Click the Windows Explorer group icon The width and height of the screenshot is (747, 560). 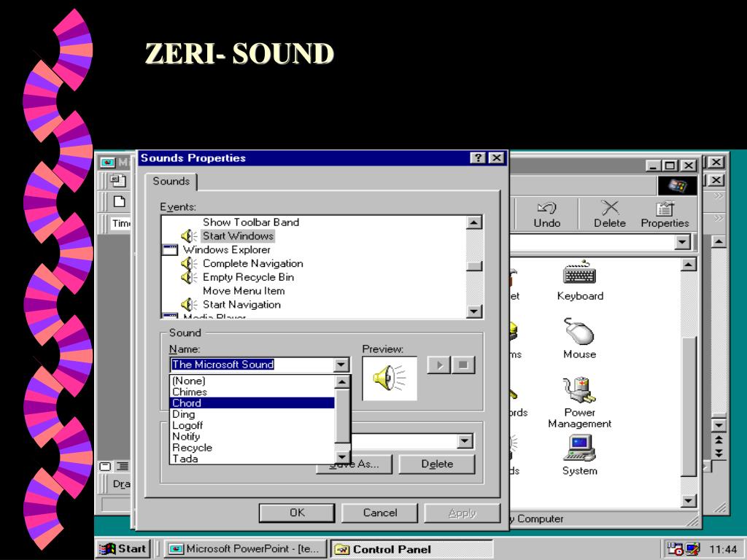coord(169,249)
